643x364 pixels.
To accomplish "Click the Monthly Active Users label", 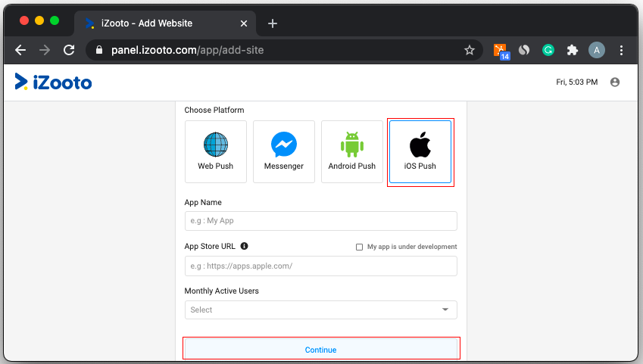I will tap(221, 291).
